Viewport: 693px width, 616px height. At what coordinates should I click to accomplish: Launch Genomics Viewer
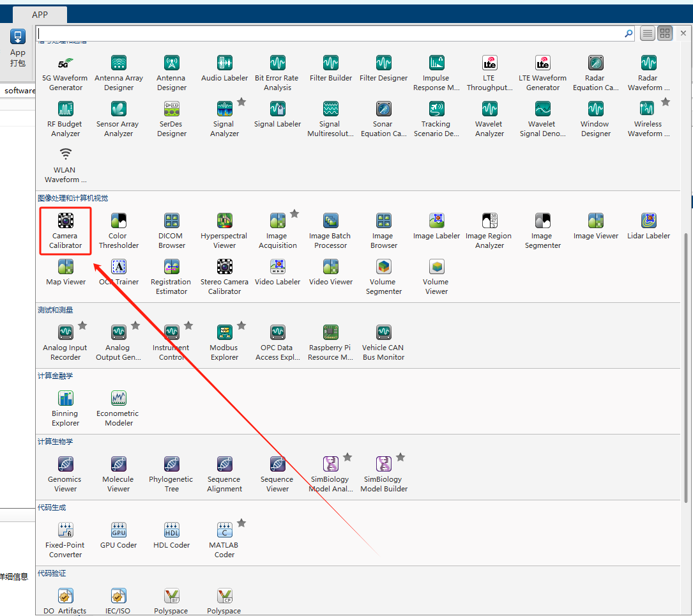point(65,475)
